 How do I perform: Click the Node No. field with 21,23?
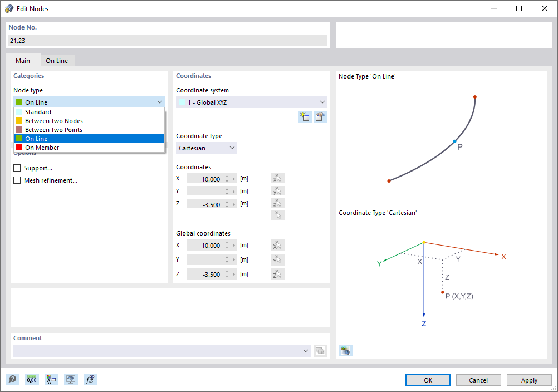[x=168, y=40]
